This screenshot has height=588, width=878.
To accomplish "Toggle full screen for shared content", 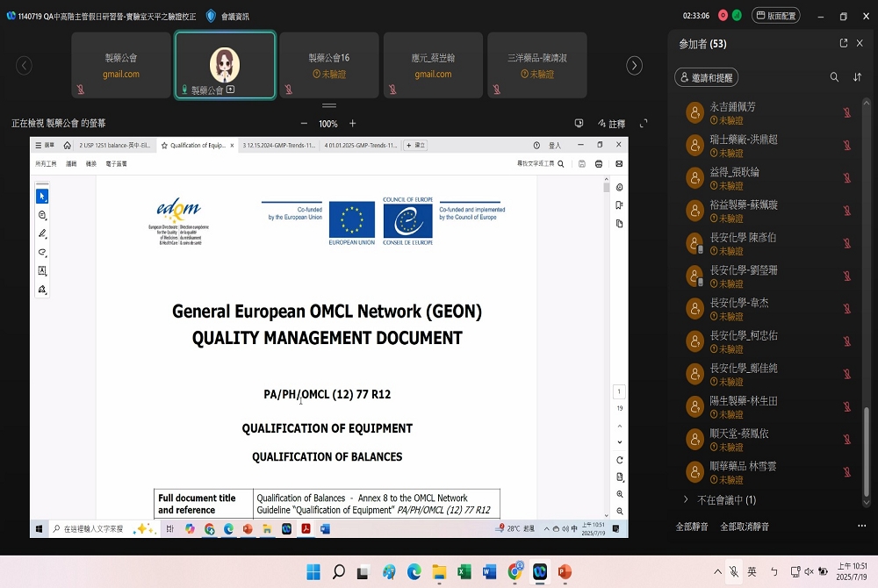I will click(644, 124).
